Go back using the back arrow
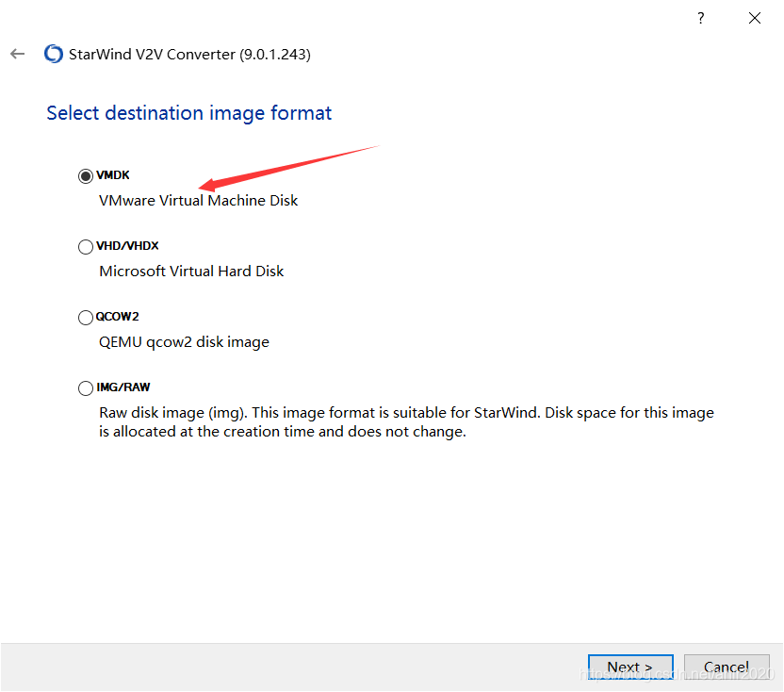Screen dimensions: 784x692 tap(18, 54)
